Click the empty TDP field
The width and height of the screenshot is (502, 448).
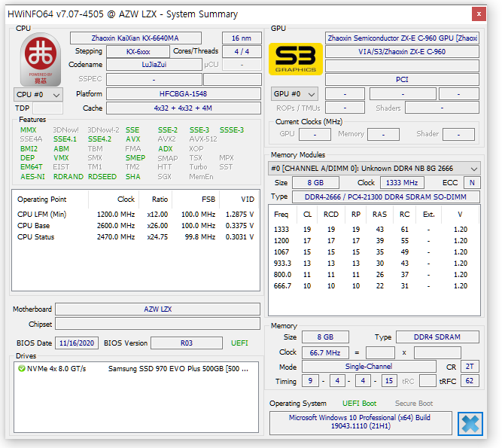47,108
